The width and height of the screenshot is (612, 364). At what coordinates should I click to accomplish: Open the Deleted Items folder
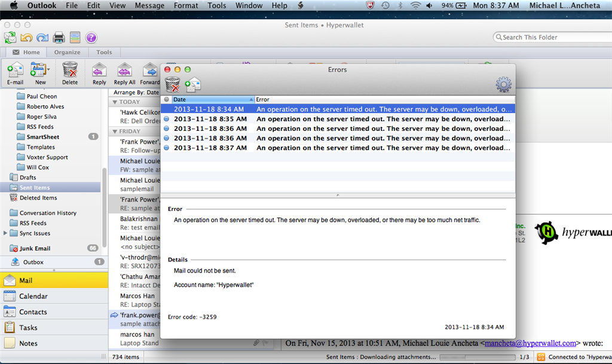point(38,198)
